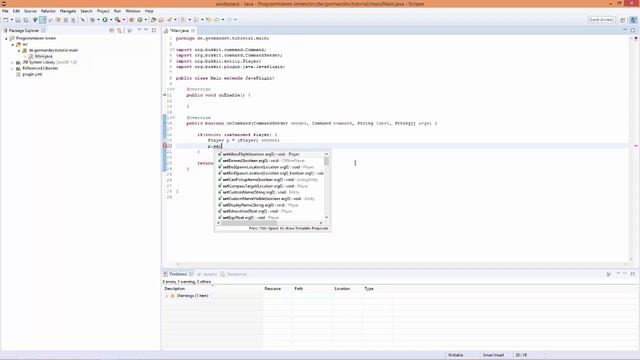Open the New wizard dropdown arrow

coord(12,20)
